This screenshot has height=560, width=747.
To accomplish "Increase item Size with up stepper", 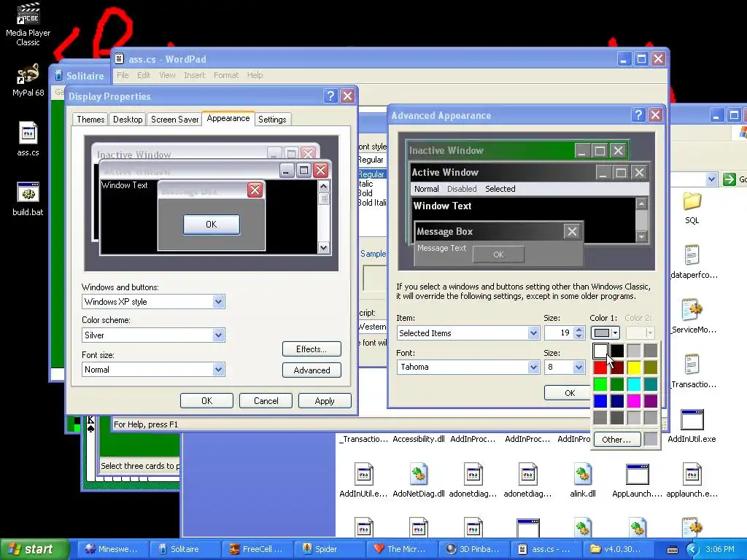I will [578, 330].
